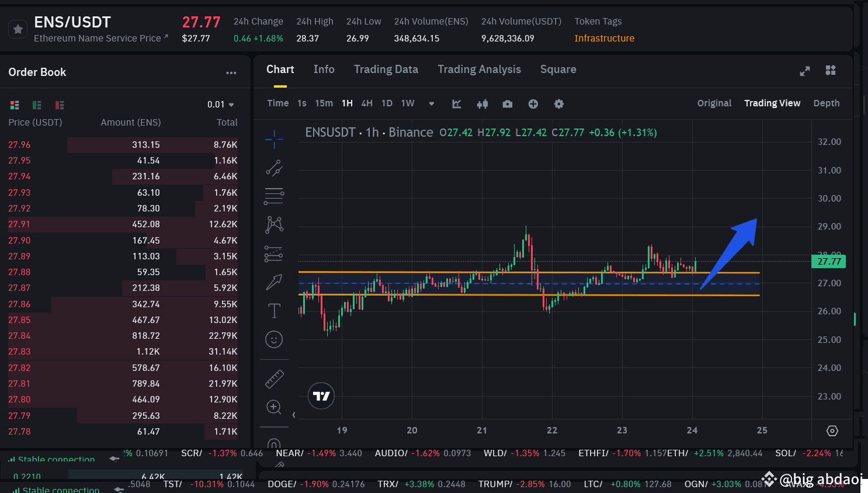
Task: Open the Trading Analysis tab
Action: coord(479,69)
